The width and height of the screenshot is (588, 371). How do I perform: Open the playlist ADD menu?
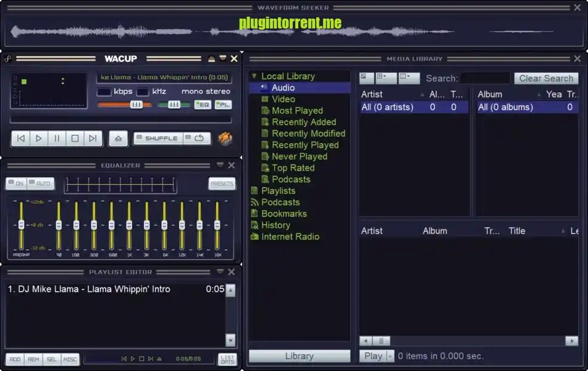pyautogui.click(x=15, y=359)
